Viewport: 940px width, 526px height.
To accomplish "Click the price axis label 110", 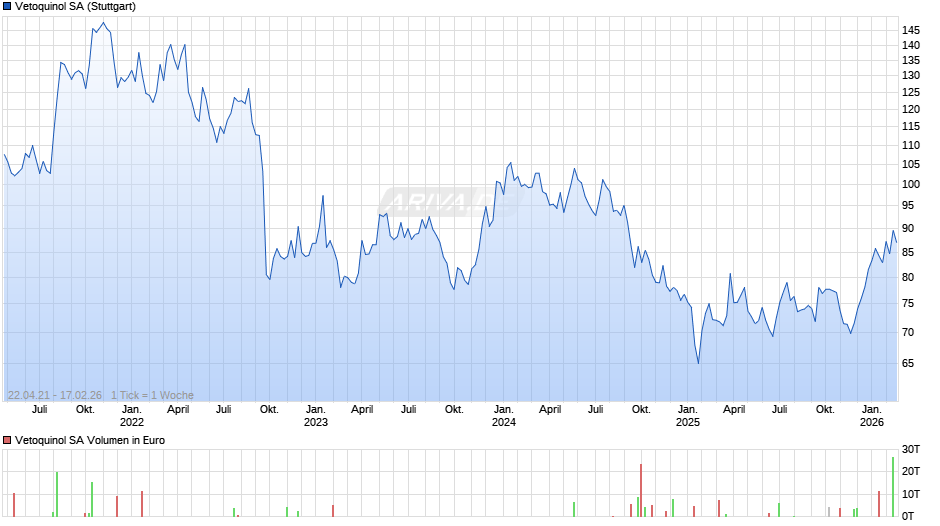I will coord(911,145).
